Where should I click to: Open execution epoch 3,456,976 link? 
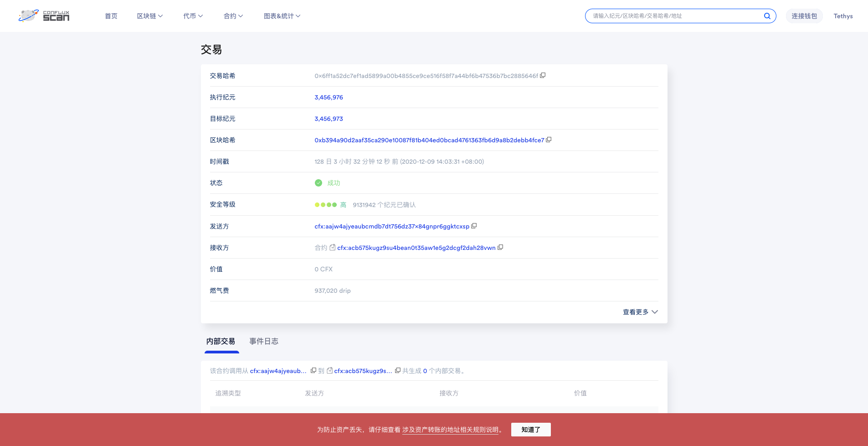tap(329, 97)
